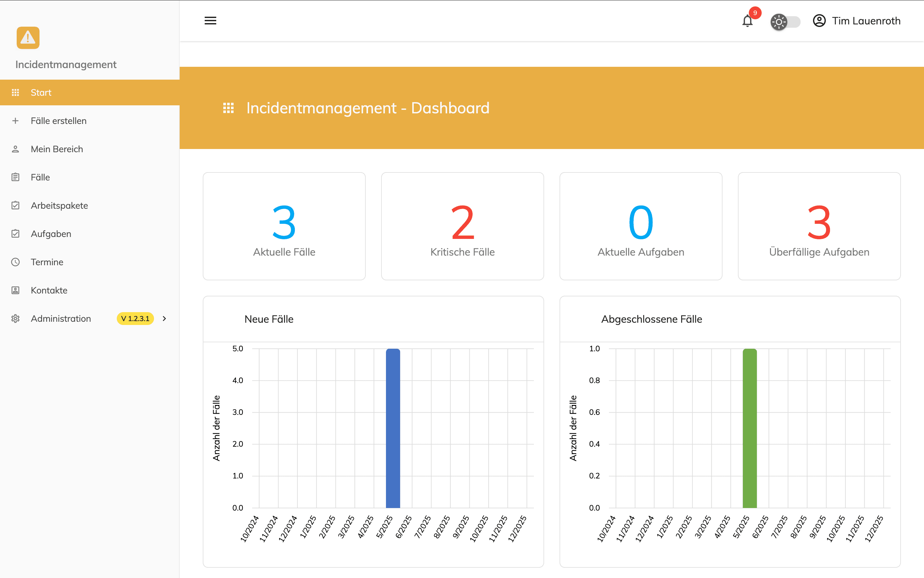This screenshot has height=578, width=924.
Task: Open Kontakte in the sidebar
Action: click(x=90, y=291)
